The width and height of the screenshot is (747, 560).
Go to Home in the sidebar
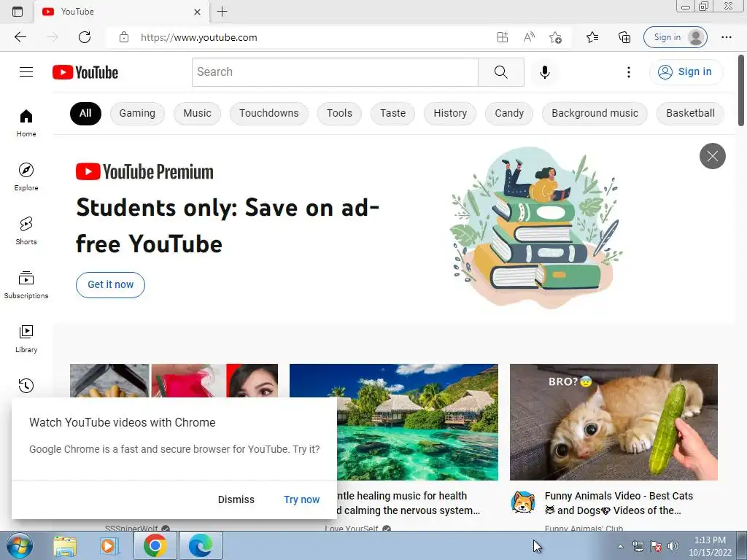[26, 122]
